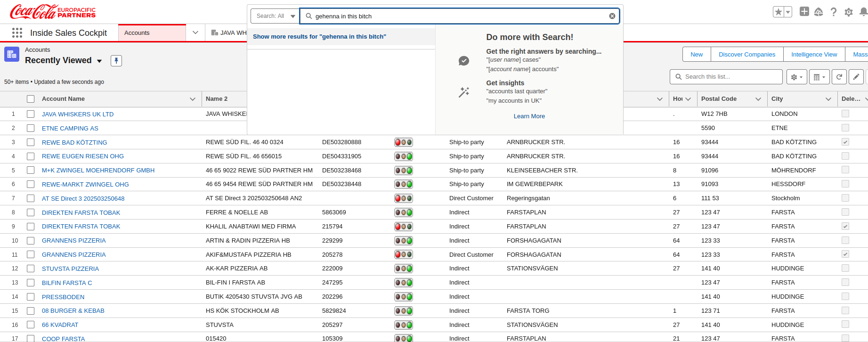
Task: Open Intelligence View
Action: 814,54
